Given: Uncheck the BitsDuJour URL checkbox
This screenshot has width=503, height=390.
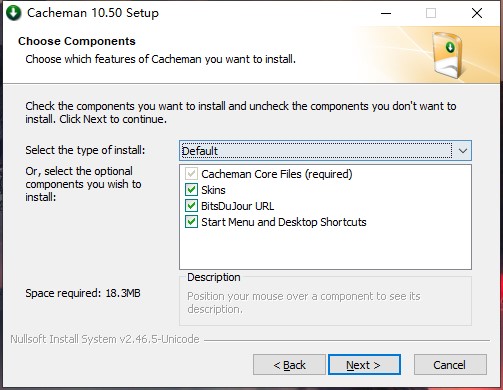Looking at the screenshot, I should 191,206.
